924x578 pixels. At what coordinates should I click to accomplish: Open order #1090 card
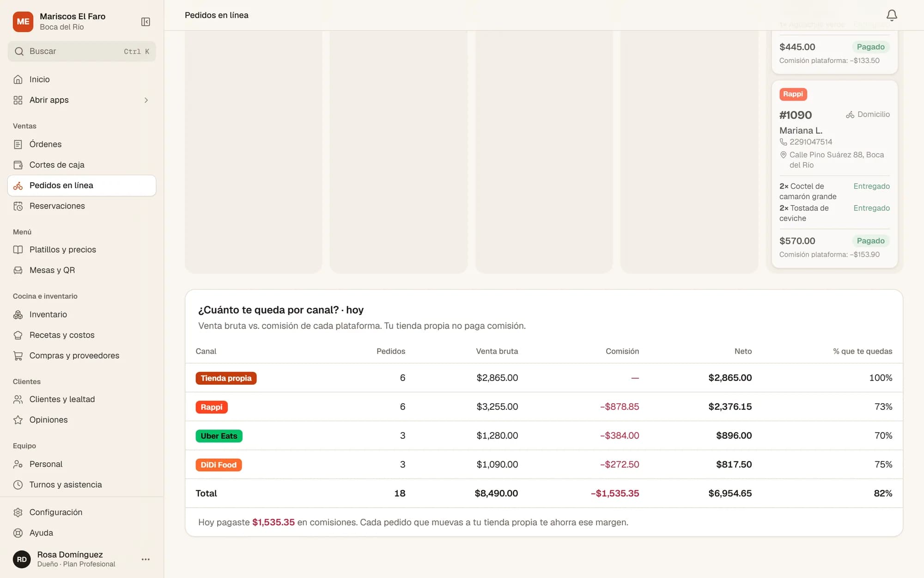[x=834, y=174]
